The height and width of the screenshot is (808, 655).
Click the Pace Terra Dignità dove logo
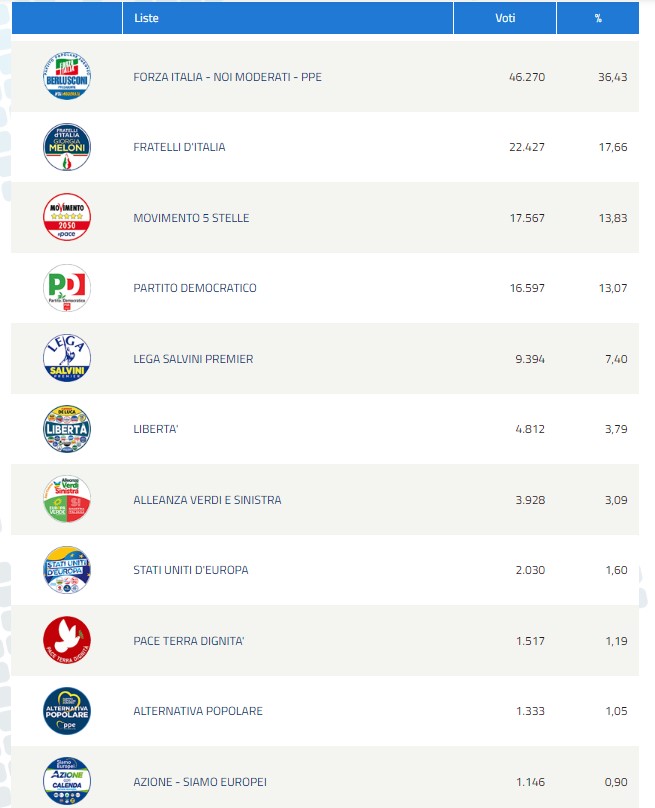click(x=67, y=641)
